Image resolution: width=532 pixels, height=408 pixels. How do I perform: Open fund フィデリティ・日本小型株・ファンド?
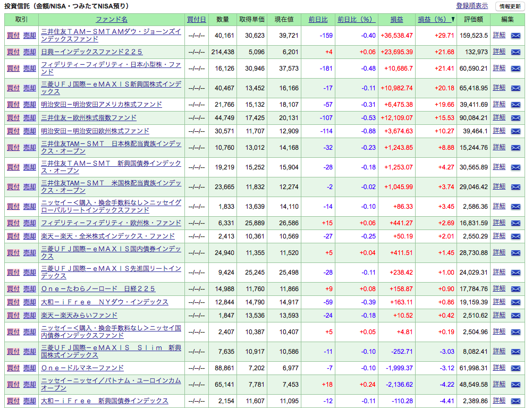111,68
